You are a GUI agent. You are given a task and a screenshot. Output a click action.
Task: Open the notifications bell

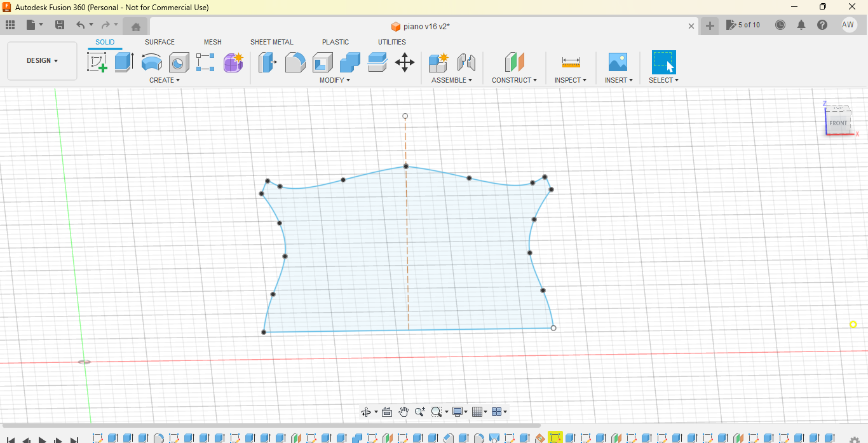801,25
